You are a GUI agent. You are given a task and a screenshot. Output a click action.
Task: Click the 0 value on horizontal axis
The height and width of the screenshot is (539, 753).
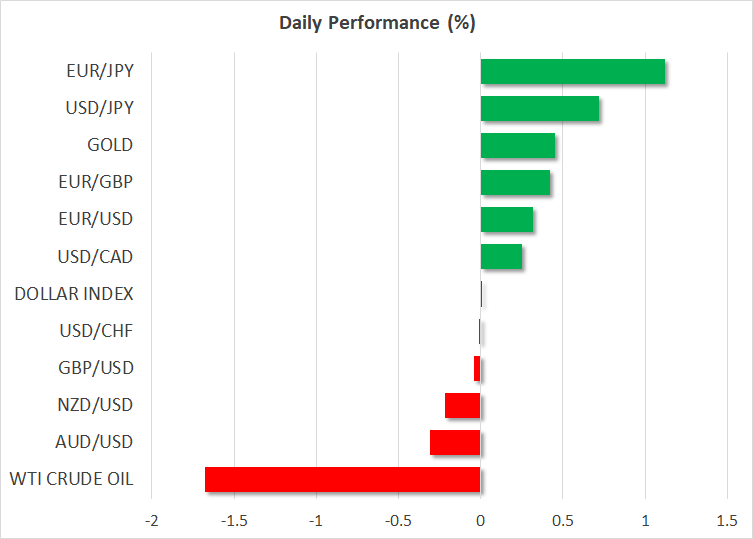pyautogui.click(x=481, y=521)
